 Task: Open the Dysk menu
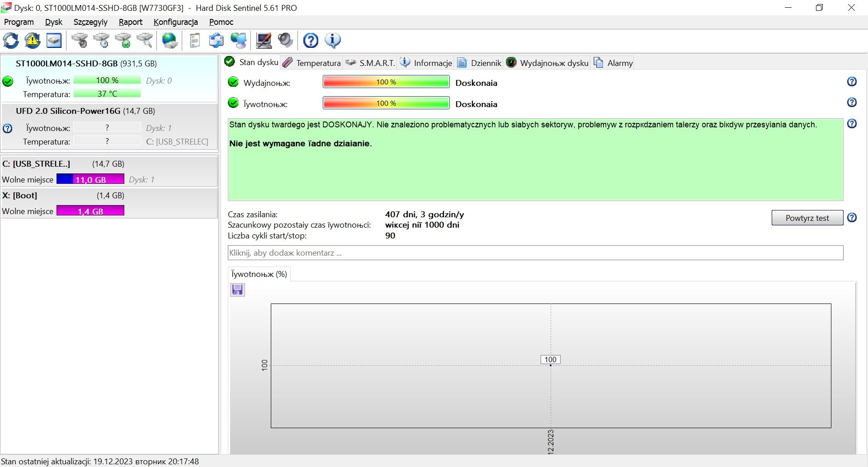tap(54, 22)
